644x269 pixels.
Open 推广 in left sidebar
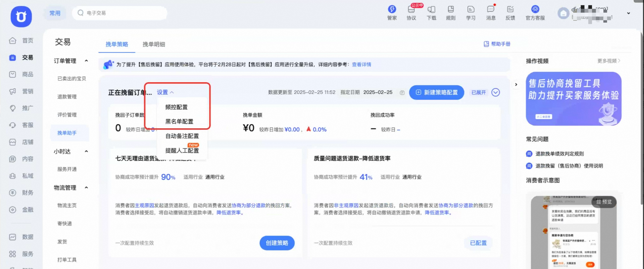(21, 108)
